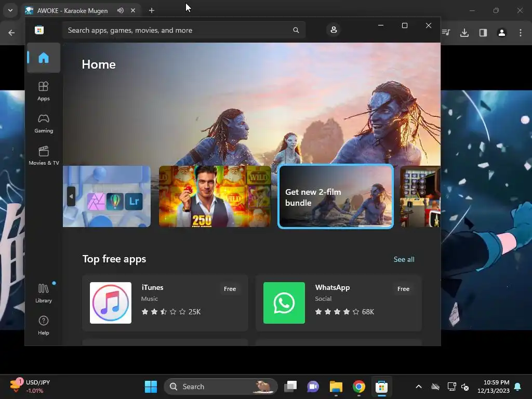
Task: Click the network display tray icon
Action: (451, 387)
